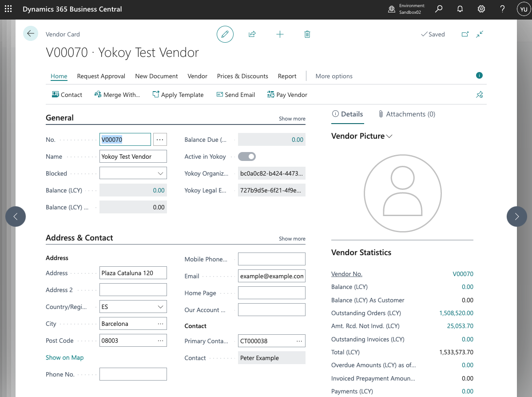
Task: Switch to the Attachments (0) tab
Action: (407, 114)
